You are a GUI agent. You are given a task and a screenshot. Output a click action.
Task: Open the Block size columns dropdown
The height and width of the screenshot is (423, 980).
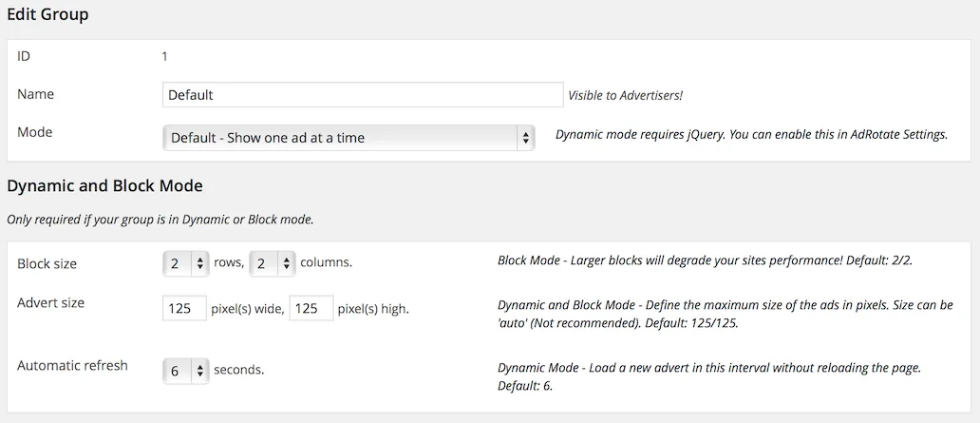273,264
